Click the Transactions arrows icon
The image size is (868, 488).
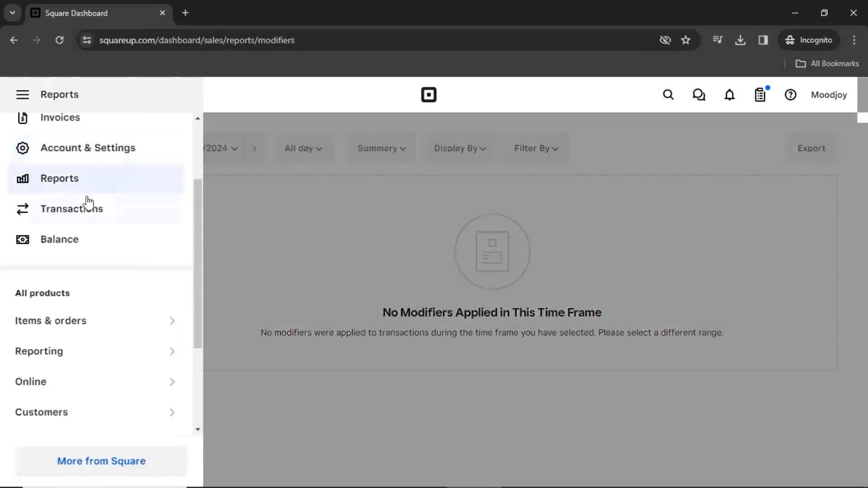click(x=23, y=209)
